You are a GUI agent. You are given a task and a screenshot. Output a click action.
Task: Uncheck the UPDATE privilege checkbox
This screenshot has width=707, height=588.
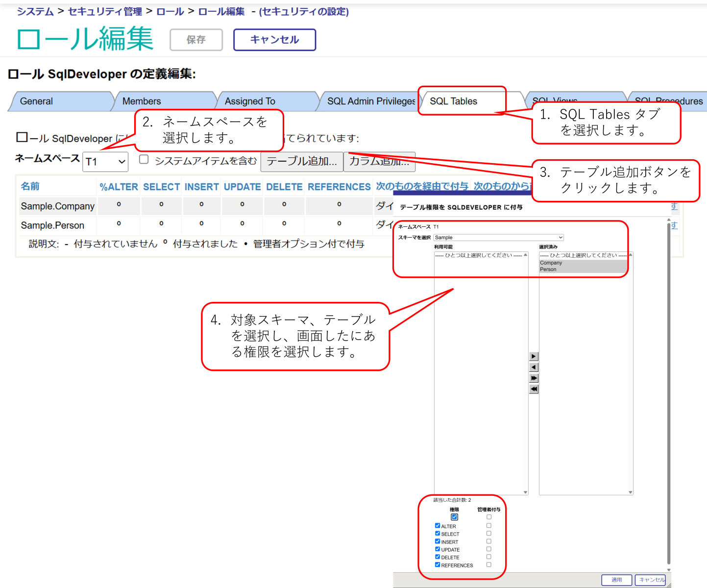coord(438,549)
